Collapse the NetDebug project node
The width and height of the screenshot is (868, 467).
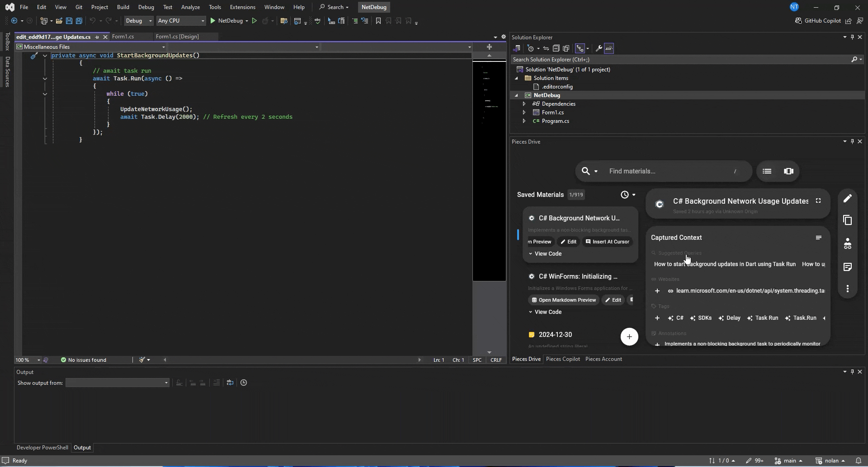click(x=516, y=95)
